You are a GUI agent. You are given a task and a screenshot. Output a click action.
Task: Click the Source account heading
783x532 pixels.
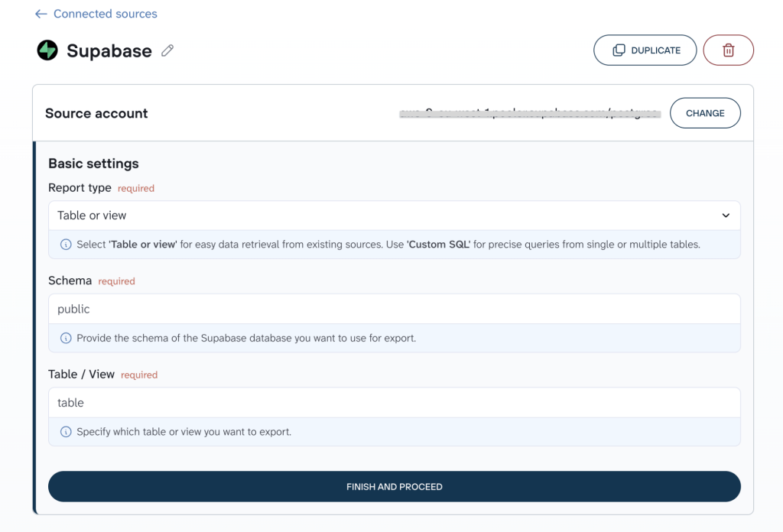96,113
